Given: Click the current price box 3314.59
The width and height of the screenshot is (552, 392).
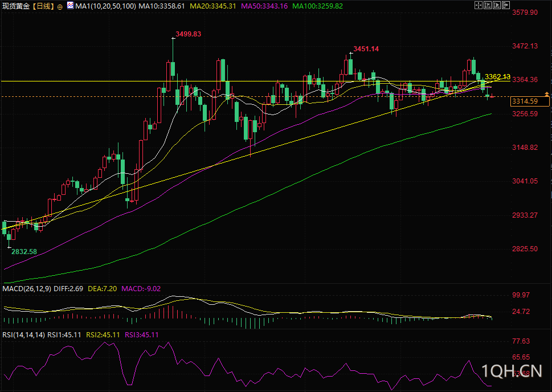Looking at the screenshot, I should tap(530, 101).
